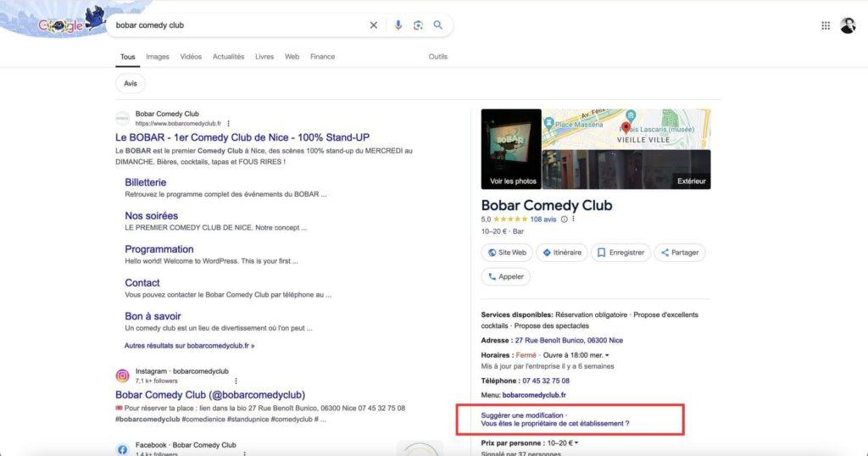Open the Bon à savoir sitelink
The height and width of the screenshot is (456, 868).
[153, 316]
